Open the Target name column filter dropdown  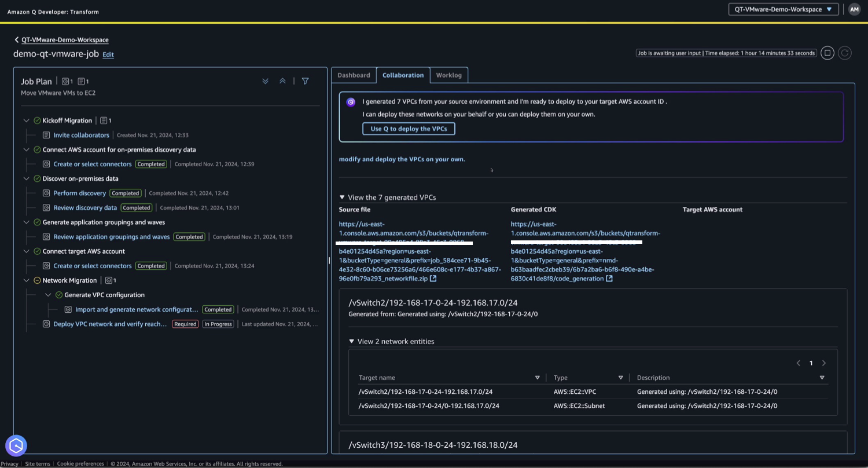(537, 377)
